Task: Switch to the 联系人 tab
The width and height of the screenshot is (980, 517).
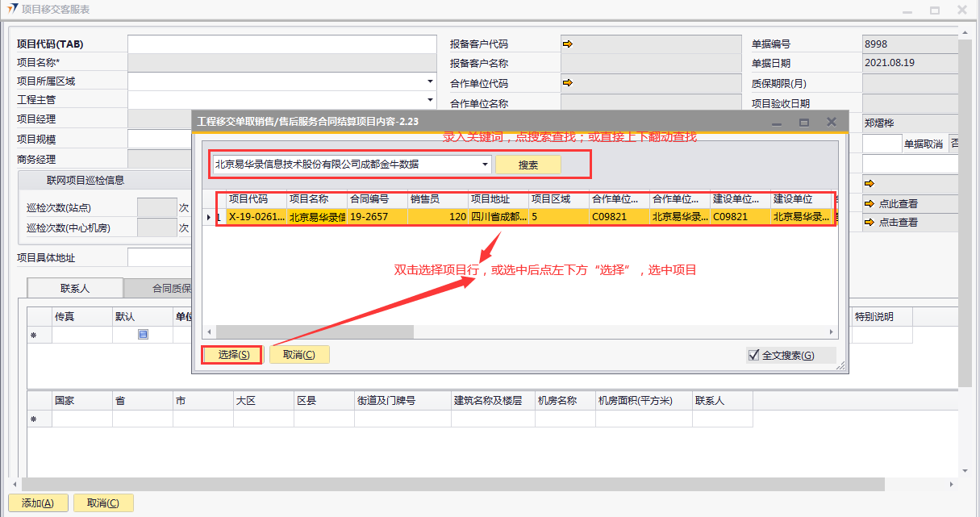Action: (x=75, y=288)
